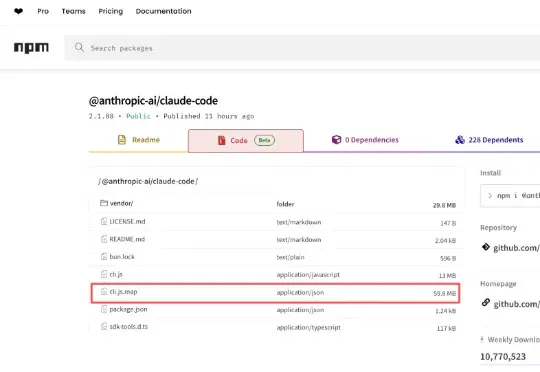
Task: Click the 117 kB size value
Action: tap(446, 328)
